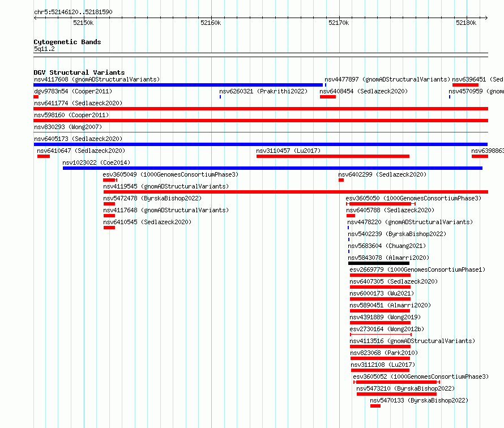Image resolution: width=504 pixels, height=428 pixels.
Task: Click the left arrow on the ruler
Action: [x=35, y=18]
